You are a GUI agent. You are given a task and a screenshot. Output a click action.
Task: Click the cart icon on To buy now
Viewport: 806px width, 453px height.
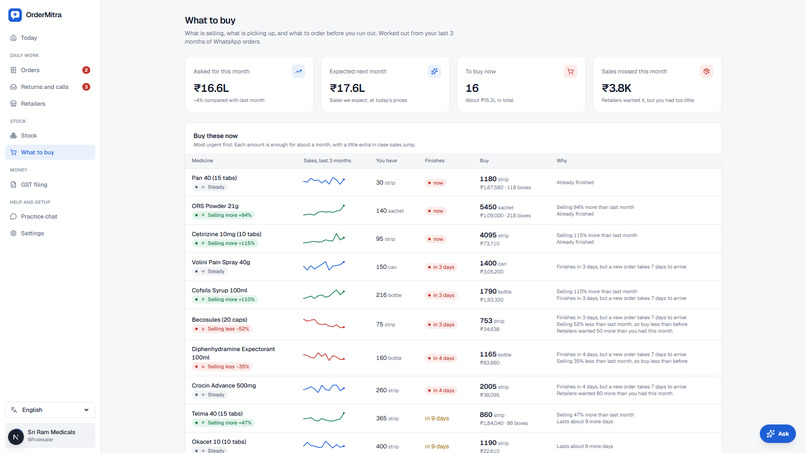tap(570, 71)
